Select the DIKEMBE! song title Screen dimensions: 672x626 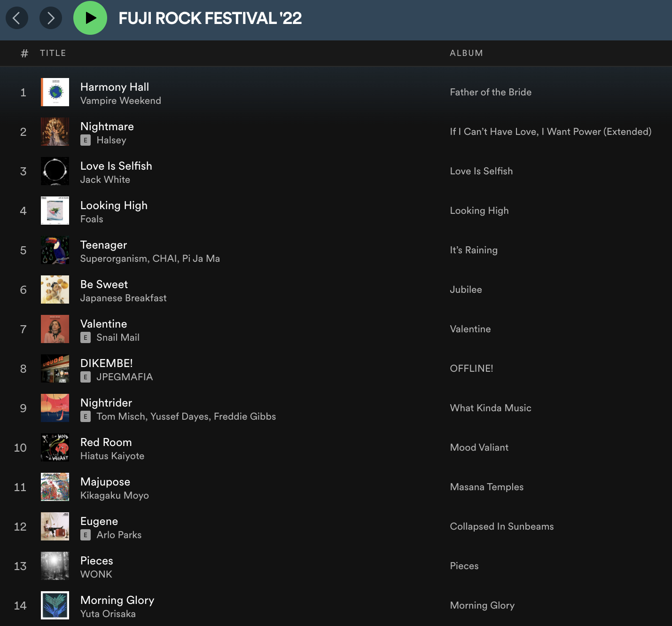[107, 363]
